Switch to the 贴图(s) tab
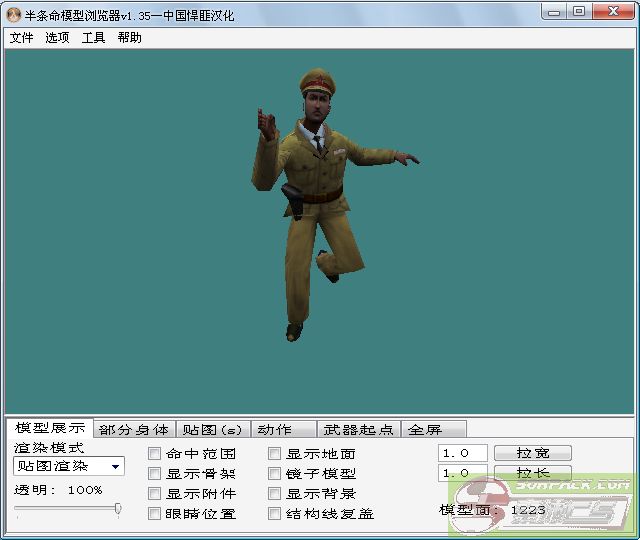This screenshot has width=640, height=540. coord(212,430)
